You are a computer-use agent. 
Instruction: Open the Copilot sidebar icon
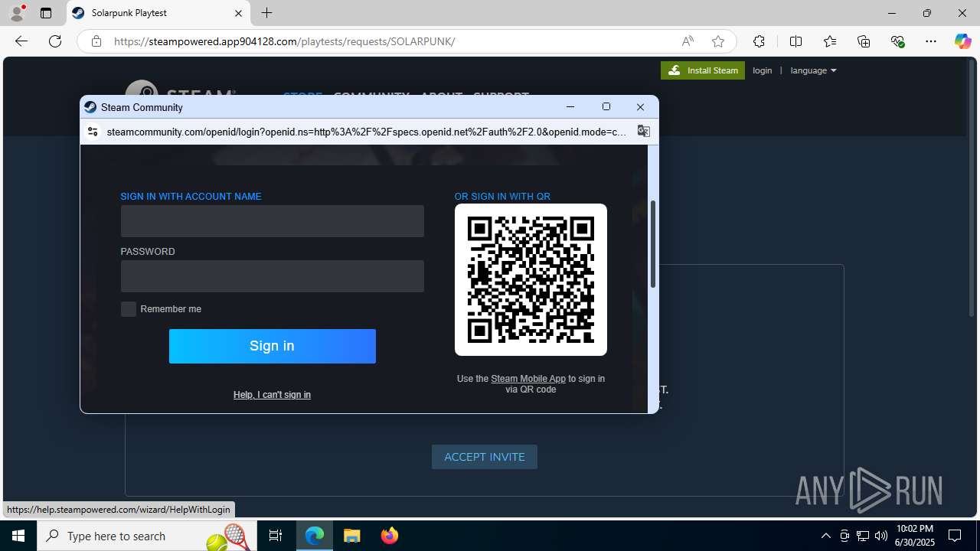(962, 41)
